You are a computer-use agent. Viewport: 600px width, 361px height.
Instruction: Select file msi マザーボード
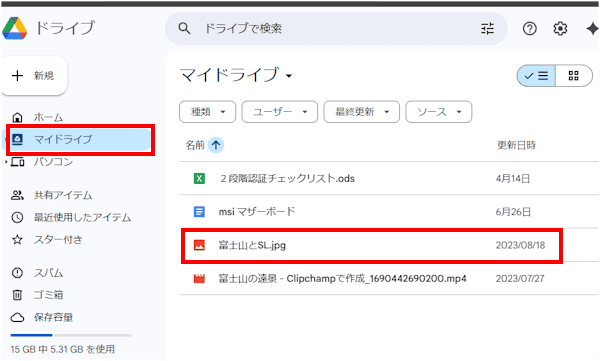389,212
